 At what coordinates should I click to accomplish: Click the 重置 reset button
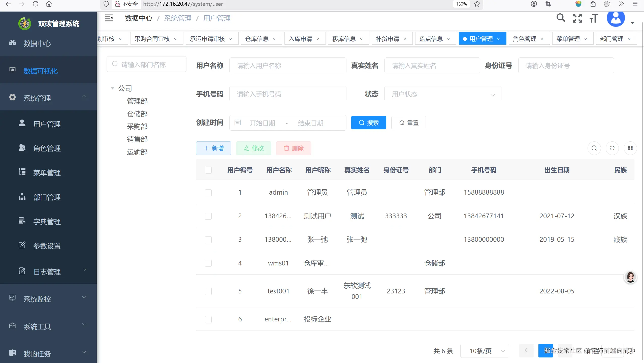coord(408,123)
